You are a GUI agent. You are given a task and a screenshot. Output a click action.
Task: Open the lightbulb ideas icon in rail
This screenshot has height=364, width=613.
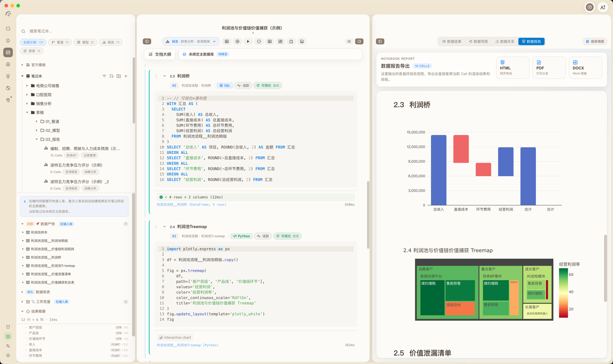pos(8,76)
